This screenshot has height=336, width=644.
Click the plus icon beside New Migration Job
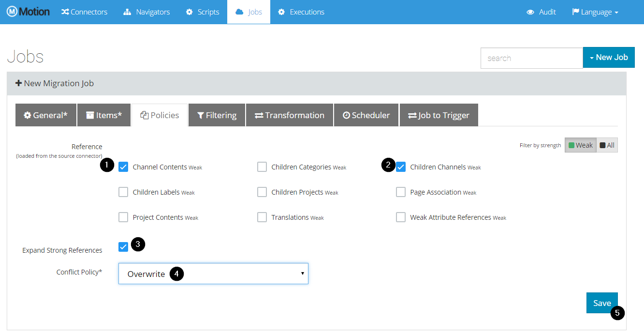point(19,83)
